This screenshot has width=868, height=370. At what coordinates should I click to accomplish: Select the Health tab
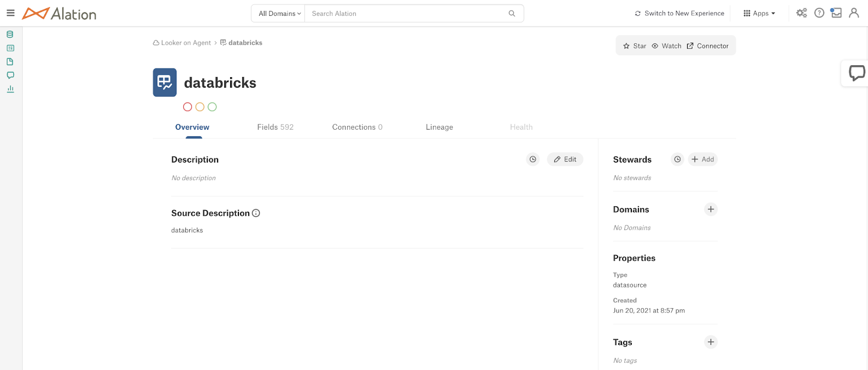(521, 127)
